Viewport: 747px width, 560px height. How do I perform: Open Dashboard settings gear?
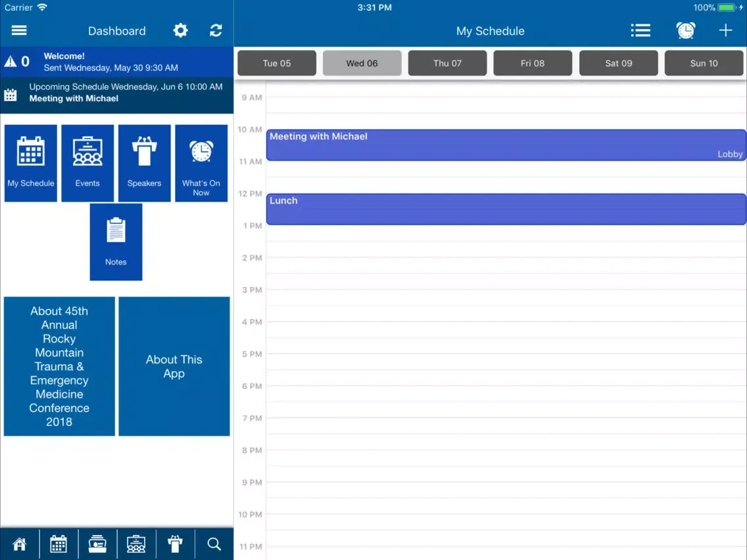(x=180, y=30)
